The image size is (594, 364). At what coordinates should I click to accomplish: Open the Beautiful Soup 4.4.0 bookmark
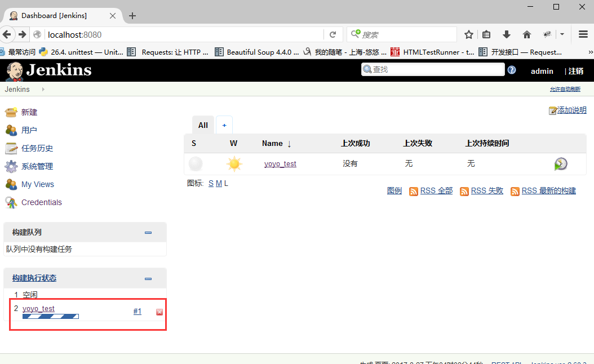click(257, 52)
